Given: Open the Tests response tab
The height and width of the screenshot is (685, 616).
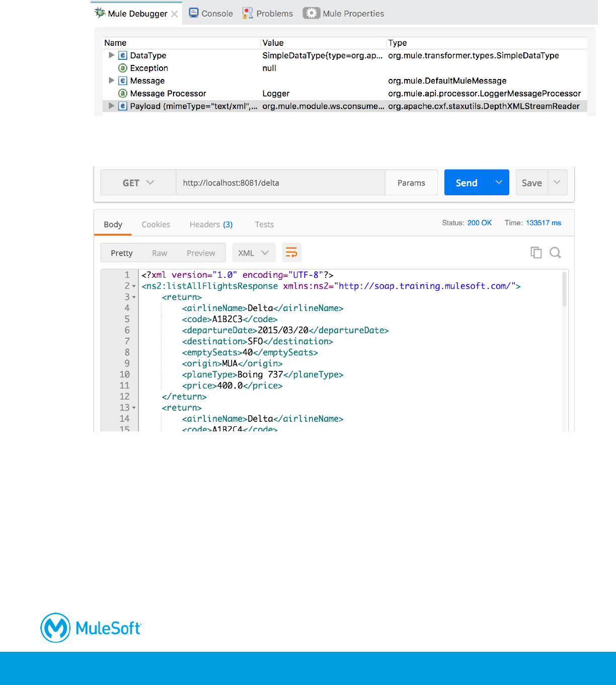Looking at the screenshot, I should 264,224.
